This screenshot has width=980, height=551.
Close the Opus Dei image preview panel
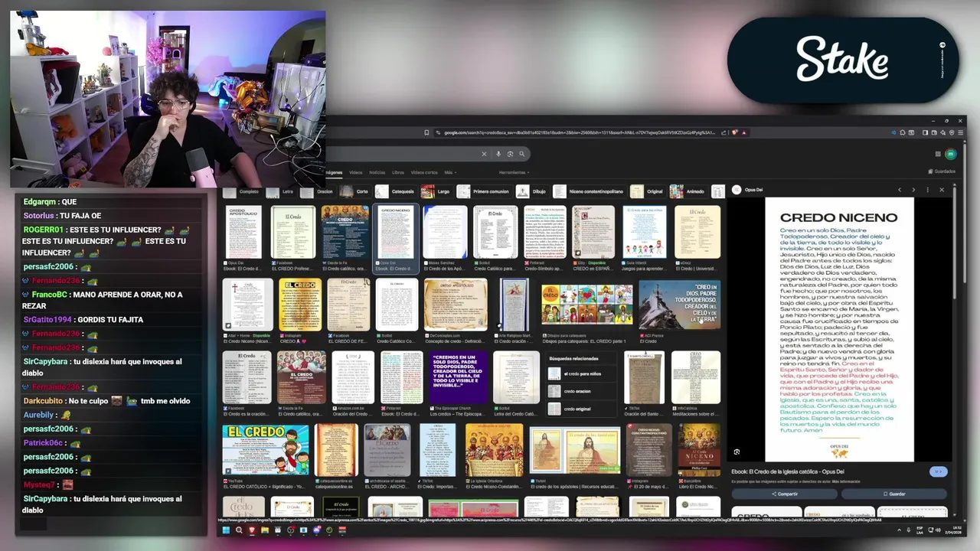(x=942, y=190)
